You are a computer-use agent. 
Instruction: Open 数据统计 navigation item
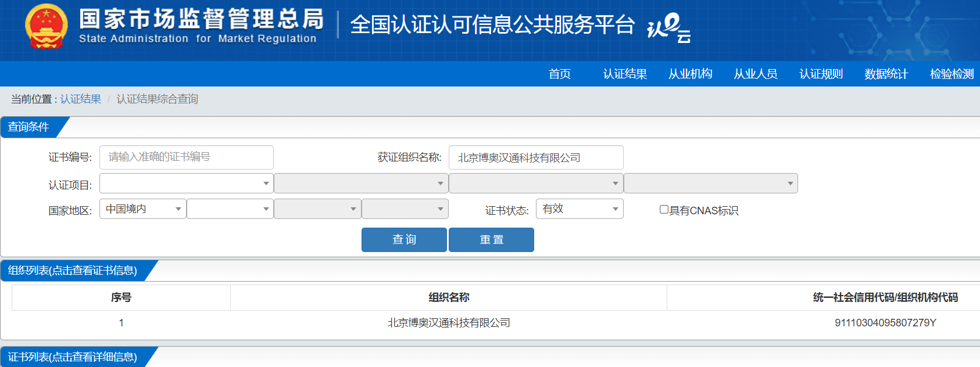886,74
